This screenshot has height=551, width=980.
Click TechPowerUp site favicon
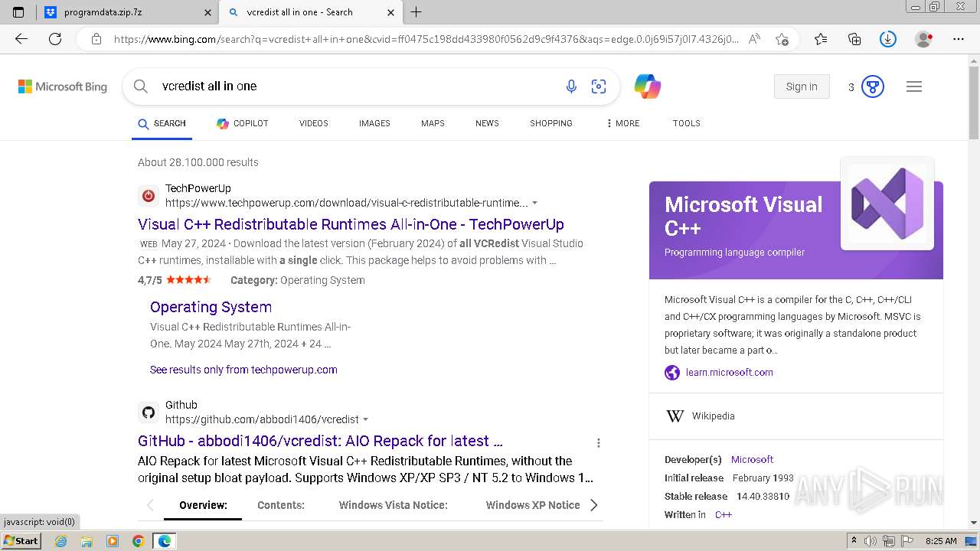tap(149, 196)
